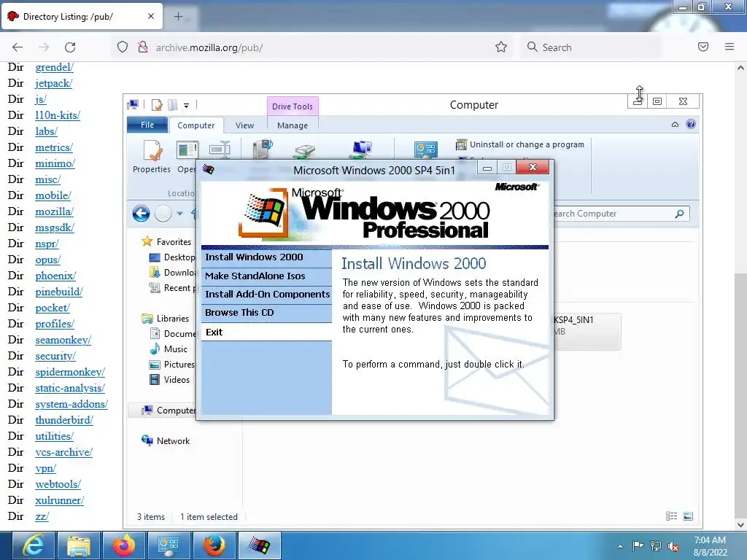Click the Firefox Search box
747x560 pixels.
pos(591,47)
